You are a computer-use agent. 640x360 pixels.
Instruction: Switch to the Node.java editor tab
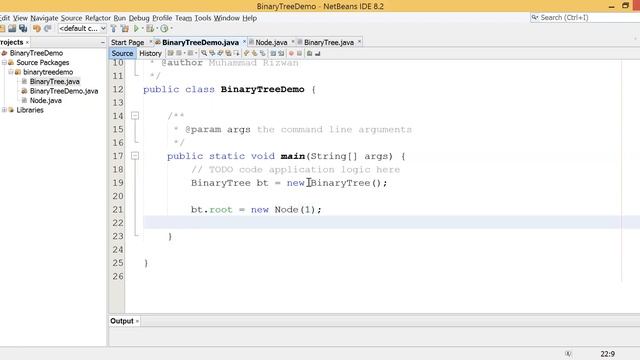271,42
